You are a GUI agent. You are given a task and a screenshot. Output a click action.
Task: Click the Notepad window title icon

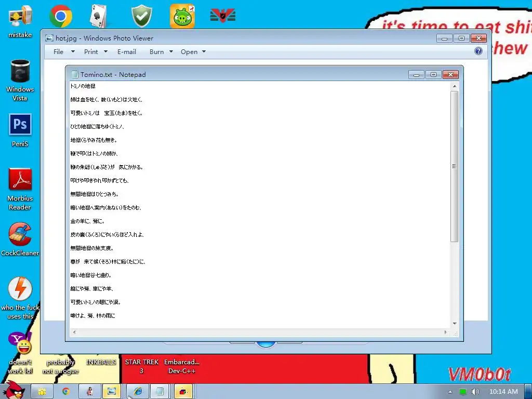[x=74, y=74]
